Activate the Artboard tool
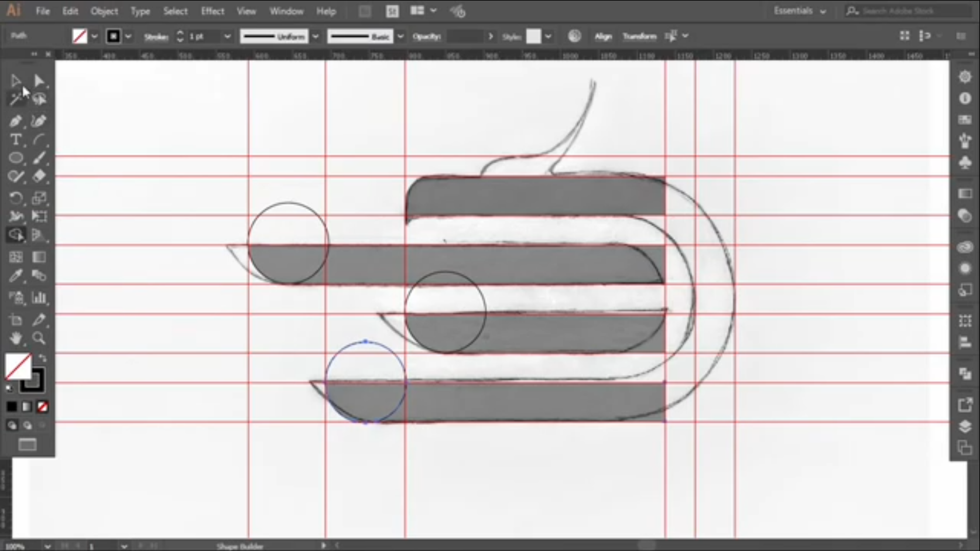The image size is (980, 551). click(x=16, y=320)
